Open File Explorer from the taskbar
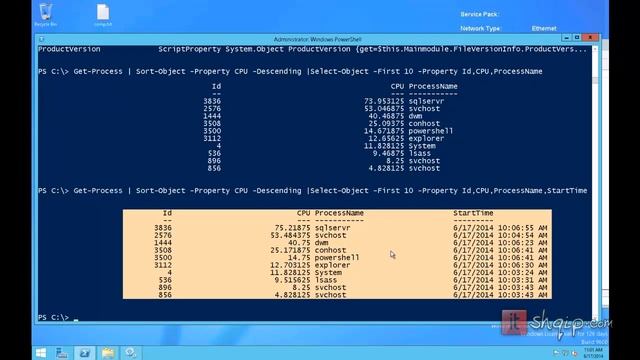 pyautogui.click(x=108, y=353)
